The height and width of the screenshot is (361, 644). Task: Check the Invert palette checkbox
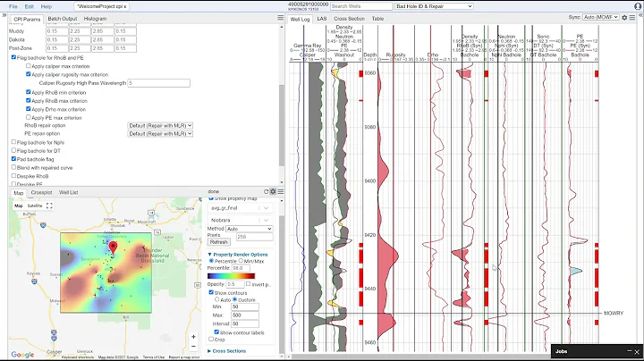click(x=248, y=284)
